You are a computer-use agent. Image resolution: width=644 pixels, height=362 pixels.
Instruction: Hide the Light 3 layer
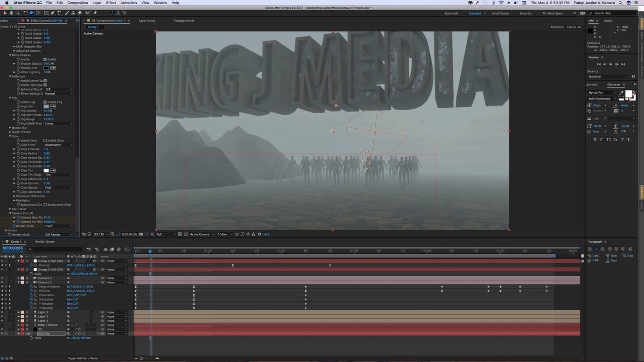point(2,312)
